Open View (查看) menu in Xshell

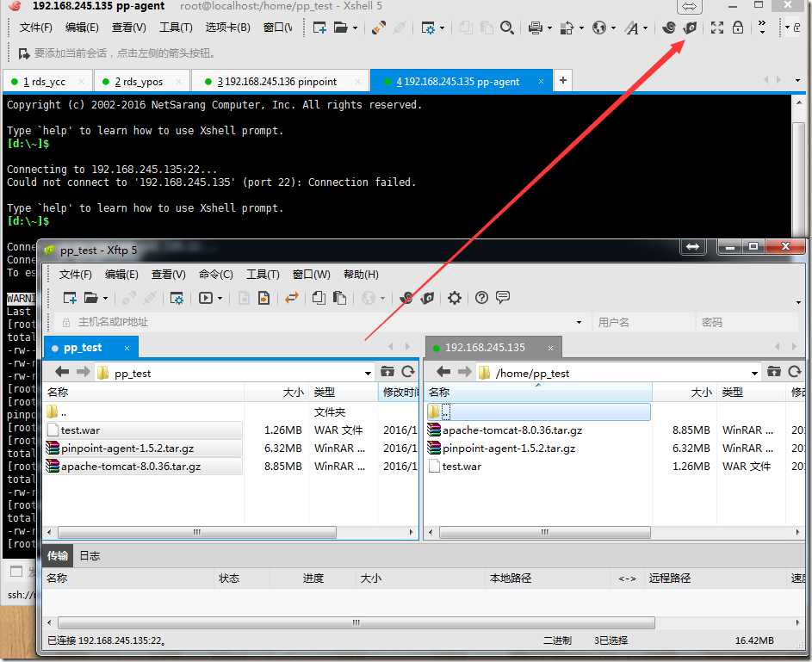point(129,28)
